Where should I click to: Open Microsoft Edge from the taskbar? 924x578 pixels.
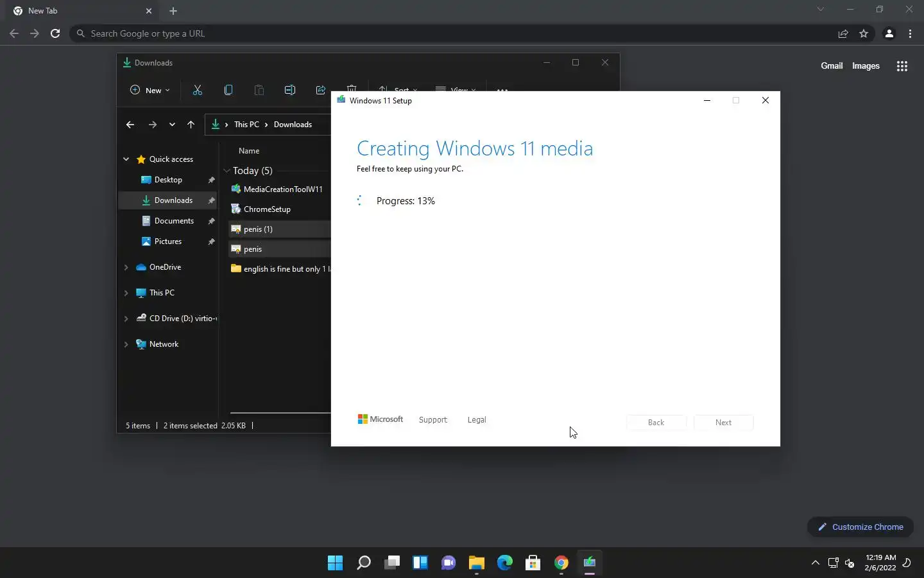click(504, 563)
